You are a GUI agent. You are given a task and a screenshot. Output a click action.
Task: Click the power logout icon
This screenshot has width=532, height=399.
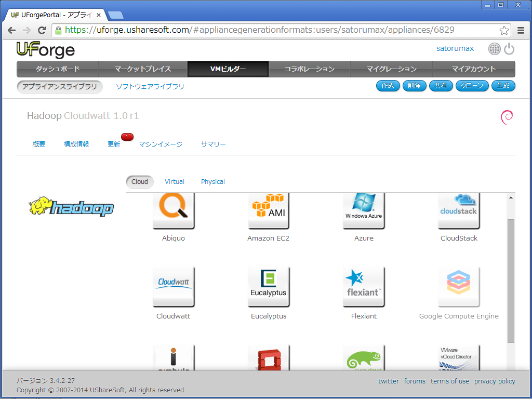509,49
